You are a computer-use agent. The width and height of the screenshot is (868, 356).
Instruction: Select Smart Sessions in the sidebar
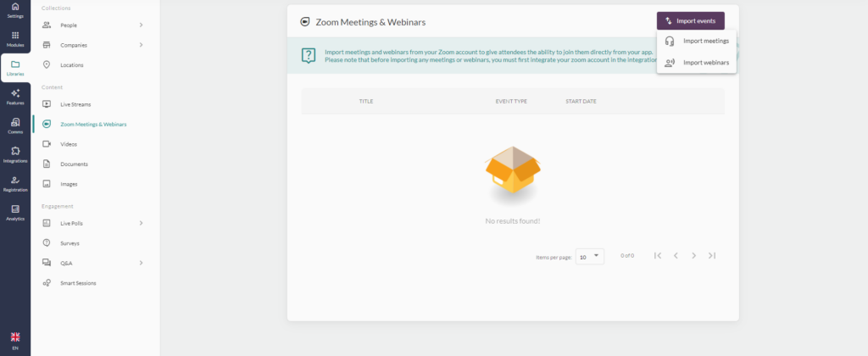pos(78,282)
